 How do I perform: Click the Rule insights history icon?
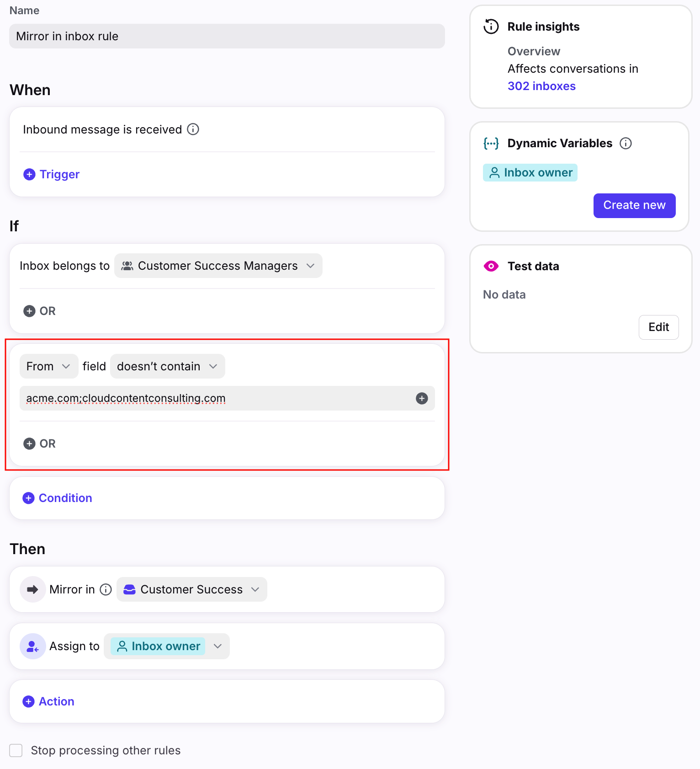[491, 27]
